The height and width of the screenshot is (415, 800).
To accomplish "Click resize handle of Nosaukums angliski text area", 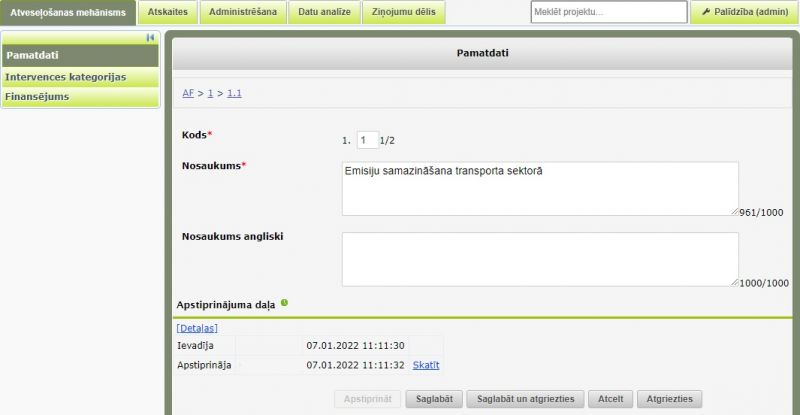I will (x=734, y=282).
